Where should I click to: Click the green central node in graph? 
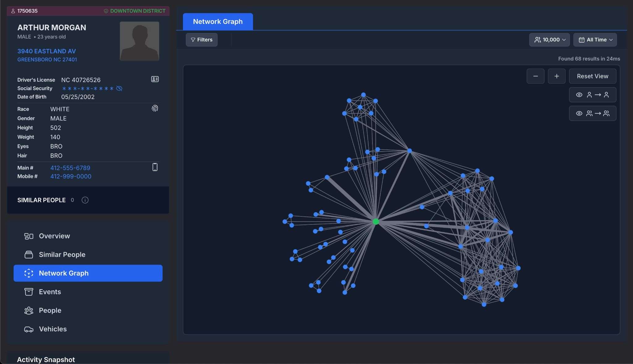point(376,222)
